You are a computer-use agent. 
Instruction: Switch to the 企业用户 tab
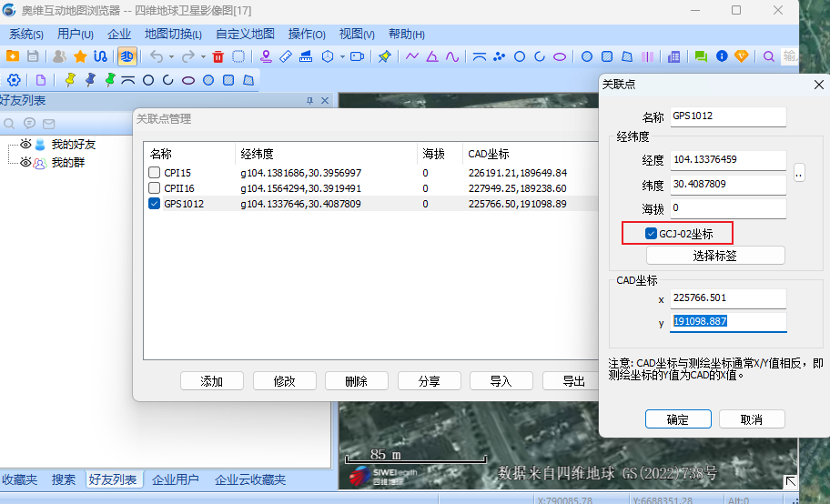tap(175, 479)
